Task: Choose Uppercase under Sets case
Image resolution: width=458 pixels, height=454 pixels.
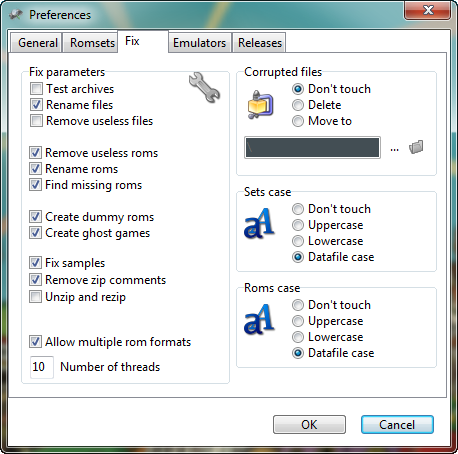Action: pyautogui.click(x=298, y=225)
